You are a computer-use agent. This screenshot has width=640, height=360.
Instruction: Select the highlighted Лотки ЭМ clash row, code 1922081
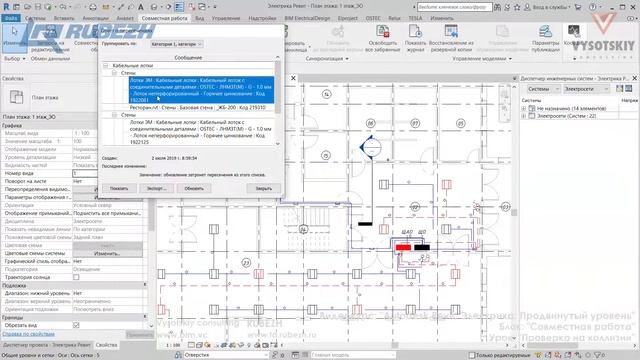coord(202,90)
